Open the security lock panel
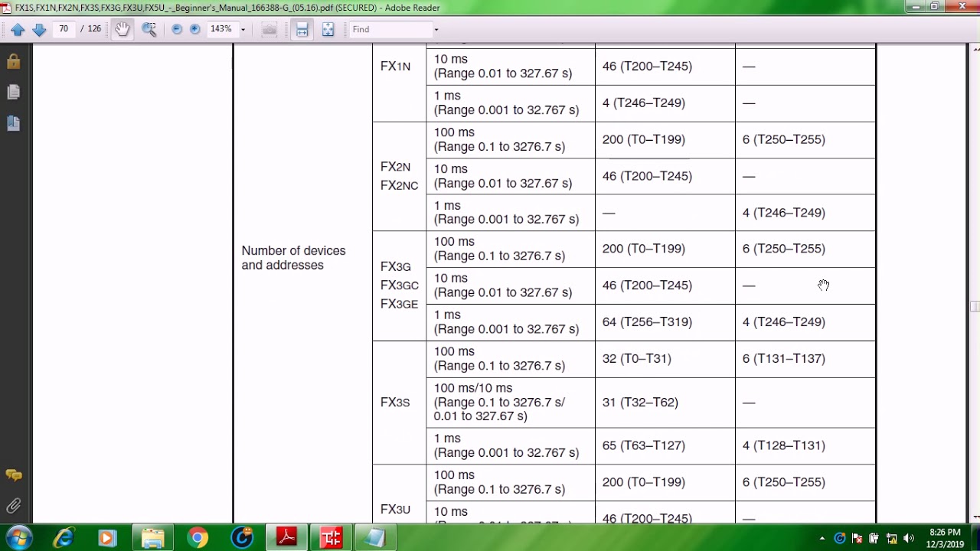980x551 pixels. (x=13, y=61)
